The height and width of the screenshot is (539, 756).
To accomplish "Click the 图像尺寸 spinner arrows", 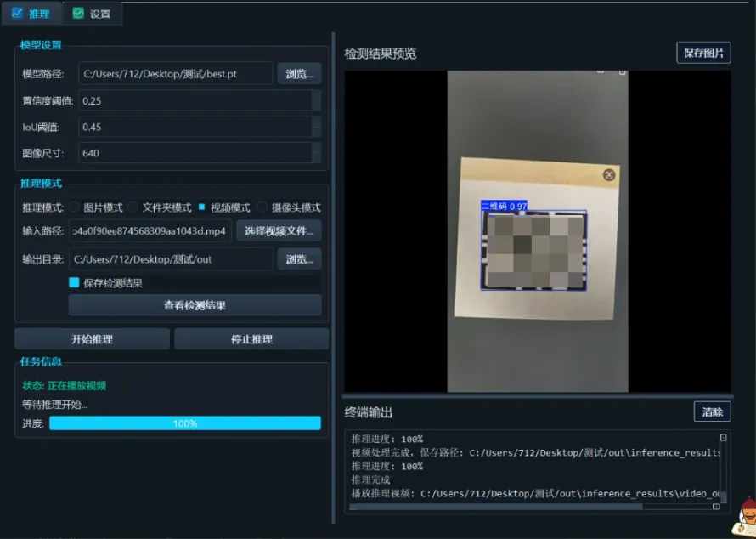I will [317, 153].
